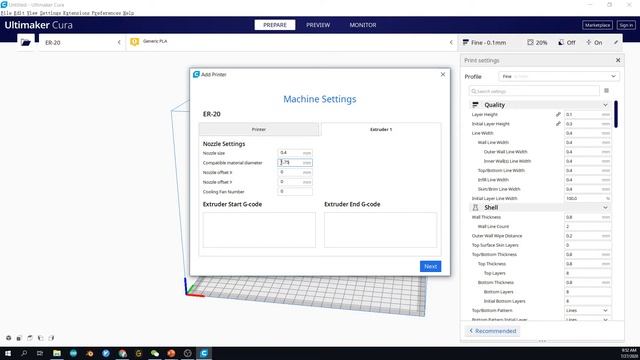The height and width of the screenshot is (360, 640).
Task: Open the setting visibility menu icon
Action: pos(607,91)
